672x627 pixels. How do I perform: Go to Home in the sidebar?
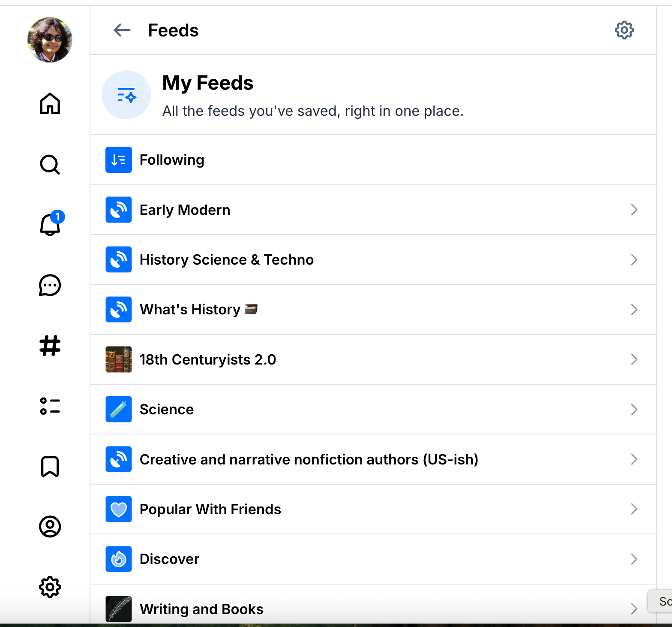pos(50,103)
